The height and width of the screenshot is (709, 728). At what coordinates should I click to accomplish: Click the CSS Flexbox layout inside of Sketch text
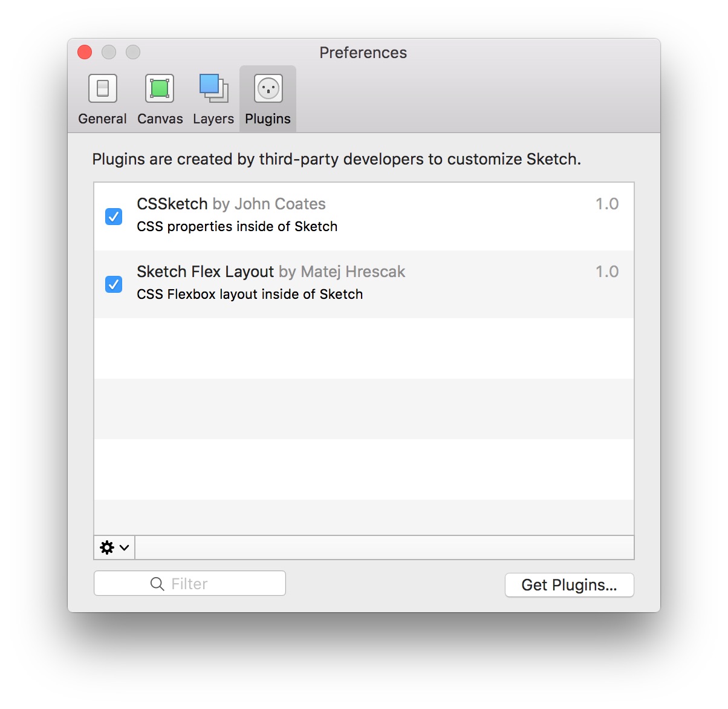click(x=250, y=294)
